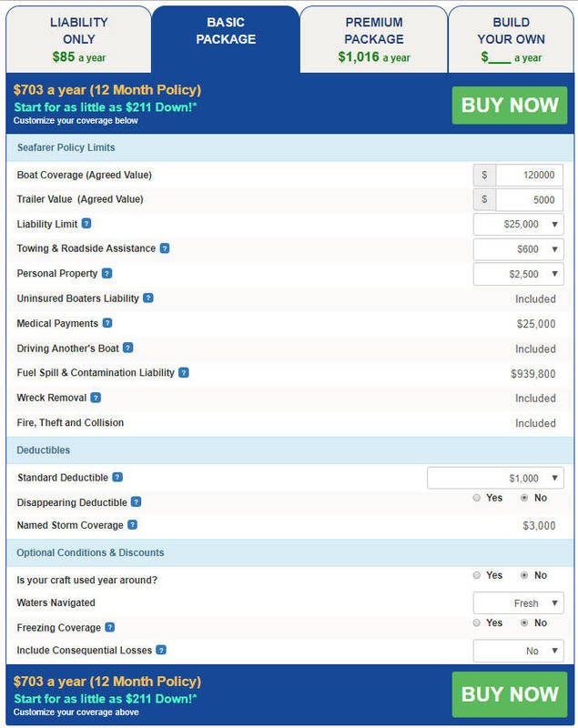Open help icon next to Wreck Removal
Screen dimensions: 578x728
(x=96, y=398)
